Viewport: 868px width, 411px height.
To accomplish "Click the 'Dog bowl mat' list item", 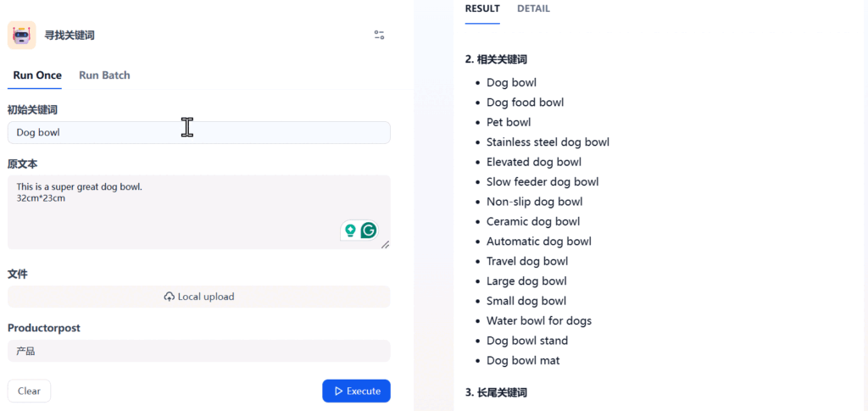I will pyautogui.click(x=523, y=360).
